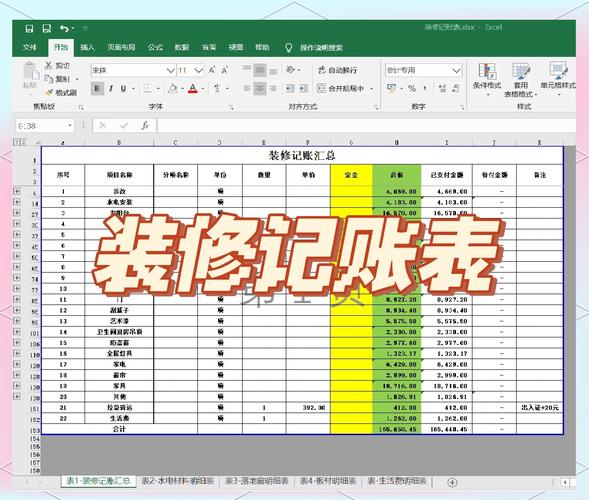589x500 pixels.
Task: Click the 合计 total row label
Action: [119, 429]
